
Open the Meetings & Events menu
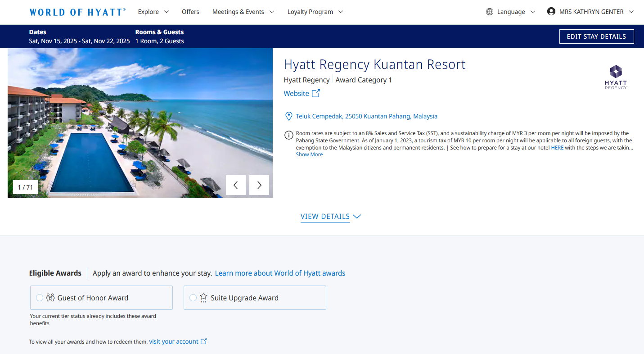pyautogui.click(x=243, y=12)
